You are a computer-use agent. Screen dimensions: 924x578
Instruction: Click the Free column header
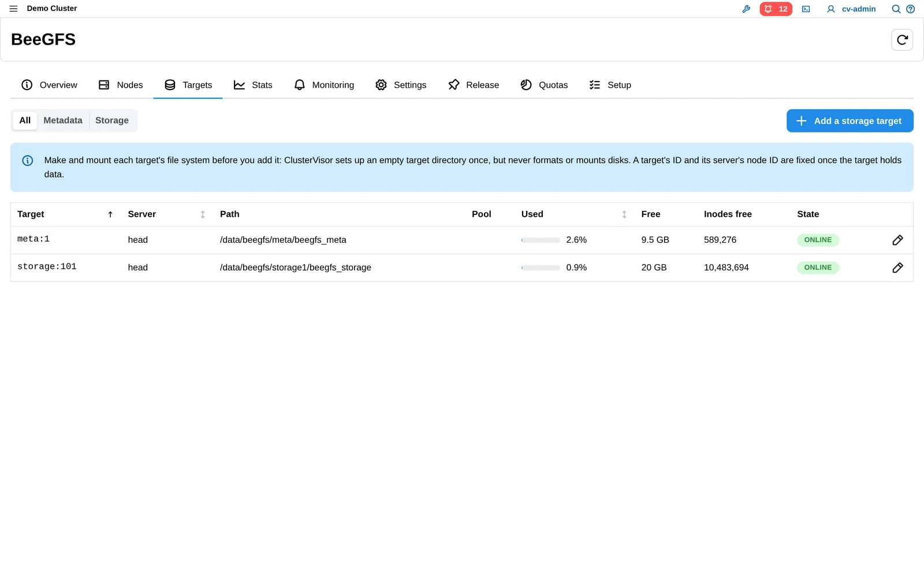[651, 214]
